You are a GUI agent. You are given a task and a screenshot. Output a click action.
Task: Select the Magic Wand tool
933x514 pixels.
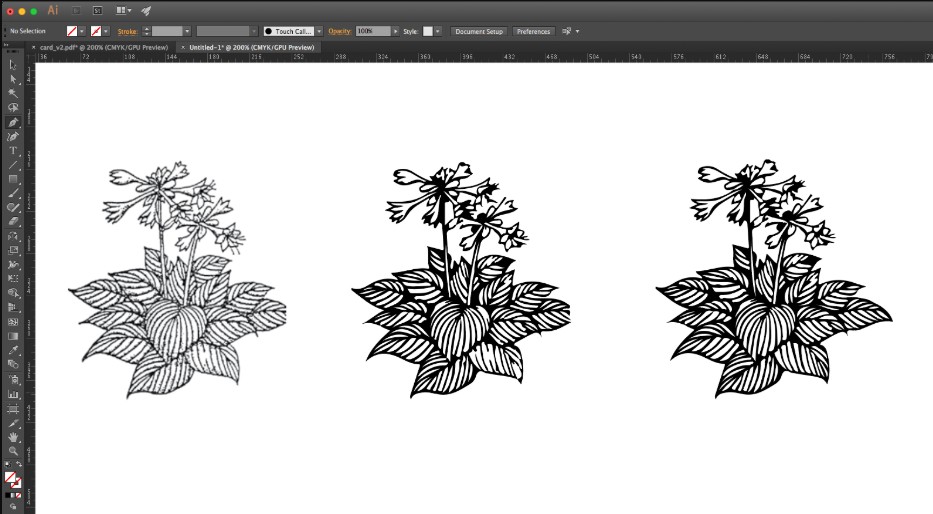[x=13, y=93]
